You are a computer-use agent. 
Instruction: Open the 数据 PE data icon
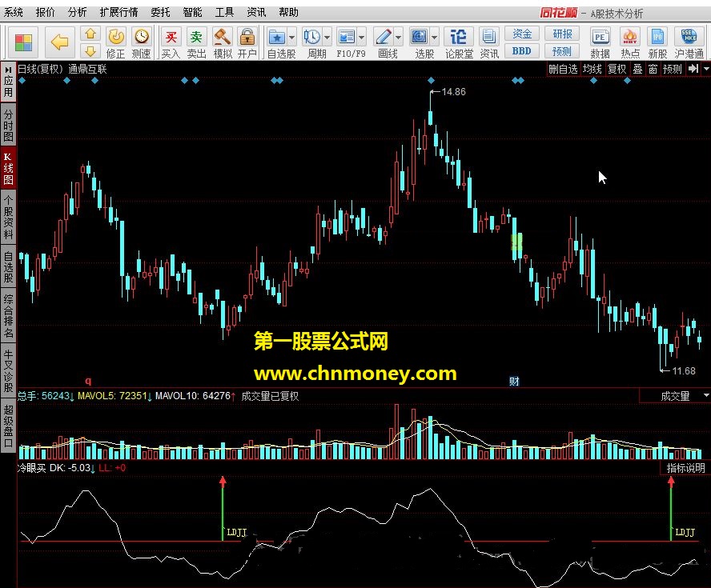600,43
